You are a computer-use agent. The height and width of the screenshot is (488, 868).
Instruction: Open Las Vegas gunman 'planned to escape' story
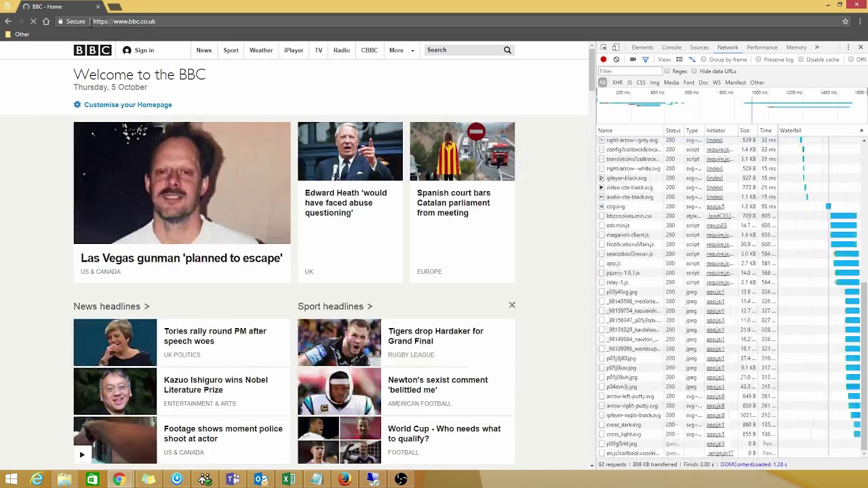(182, 258)
